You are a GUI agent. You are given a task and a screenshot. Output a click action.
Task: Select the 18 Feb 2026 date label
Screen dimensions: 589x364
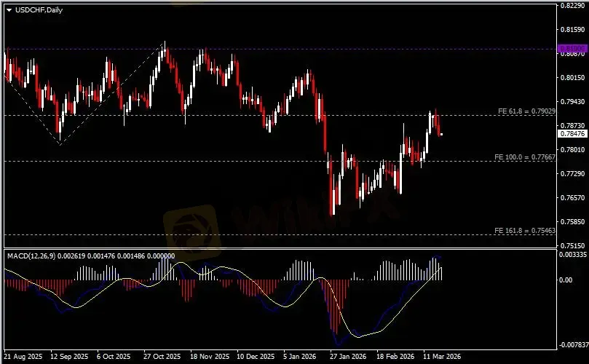tap(395, 357)
